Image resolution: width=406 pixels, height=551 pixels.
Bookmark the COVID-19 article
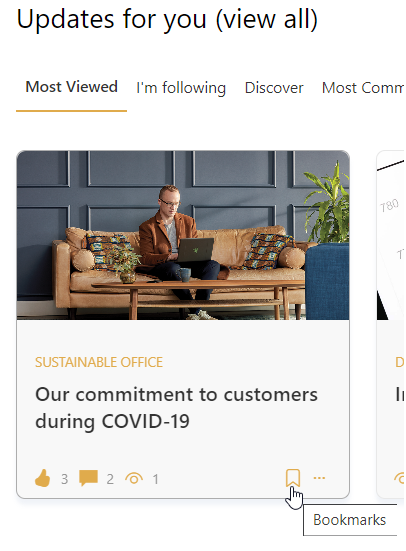point(293,478)
